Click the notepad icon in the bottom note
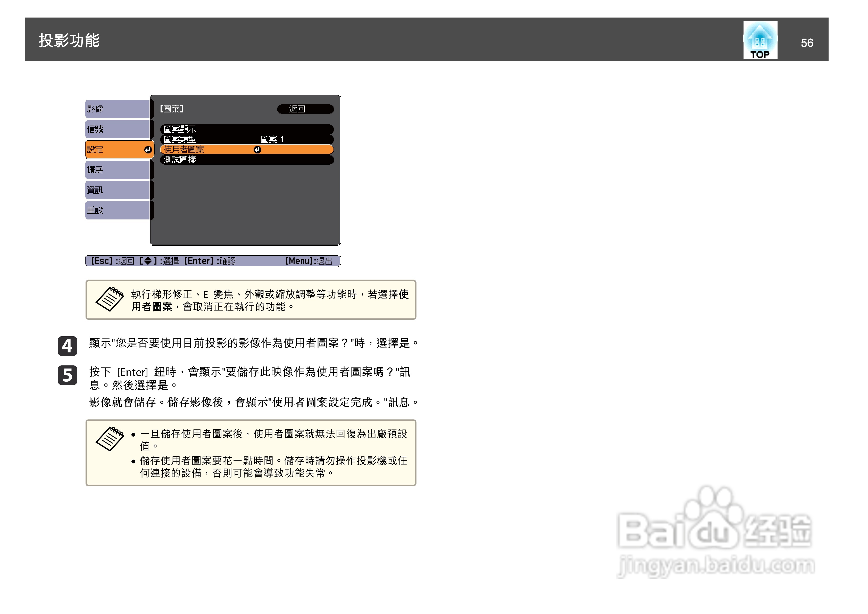The width and height of the screenshot is (868, 614). point(110,439)
